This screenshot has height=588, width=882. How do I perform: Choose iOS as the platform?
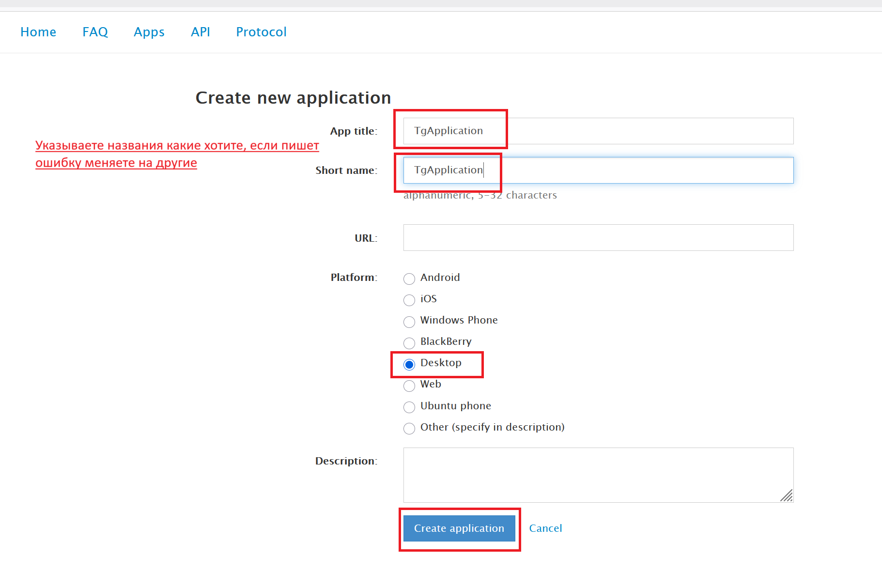tap(409, 300)
